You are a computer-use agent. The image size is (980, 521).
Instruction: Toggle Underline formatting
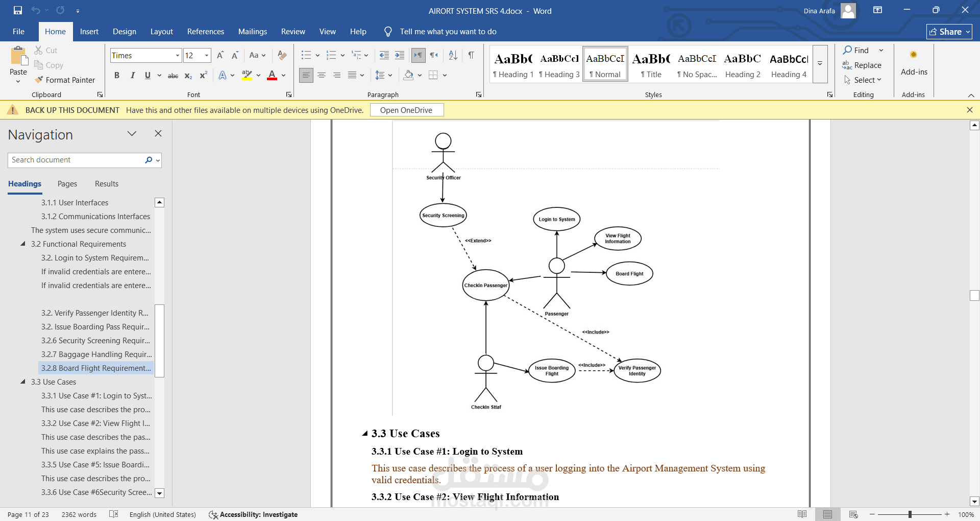[x=148, y=75]
